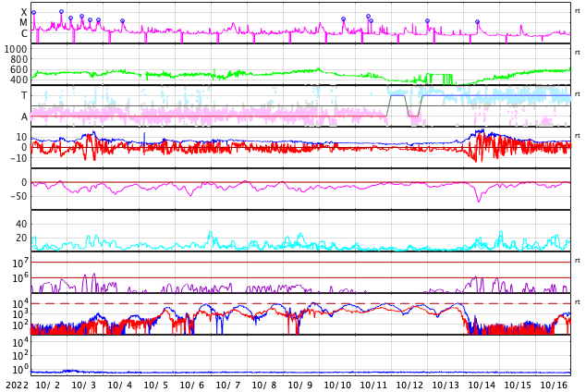The width and height of the screenshot is (586, 392).
Task: Click the flare marker on 10/10
Action: click(x=344, y=18)
